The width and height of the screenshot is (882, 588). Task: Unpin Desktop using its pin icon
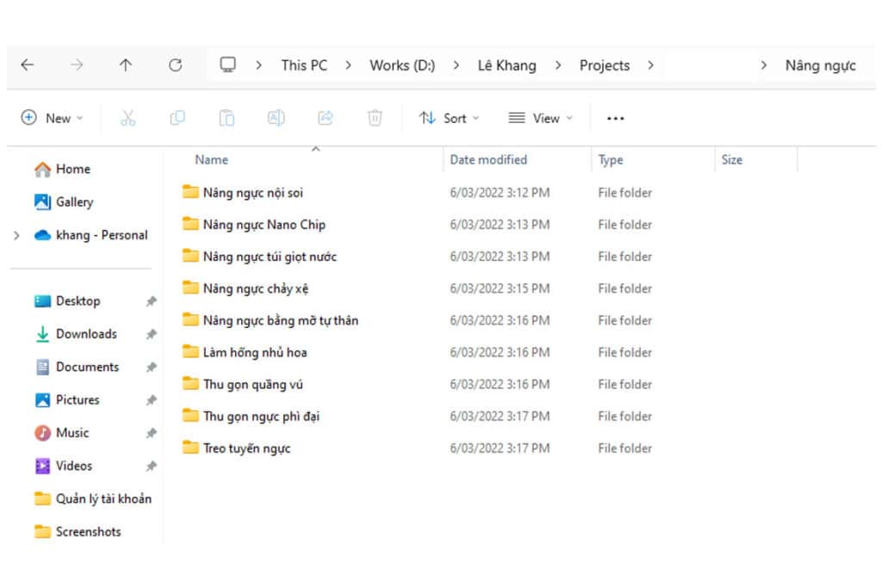152,301
